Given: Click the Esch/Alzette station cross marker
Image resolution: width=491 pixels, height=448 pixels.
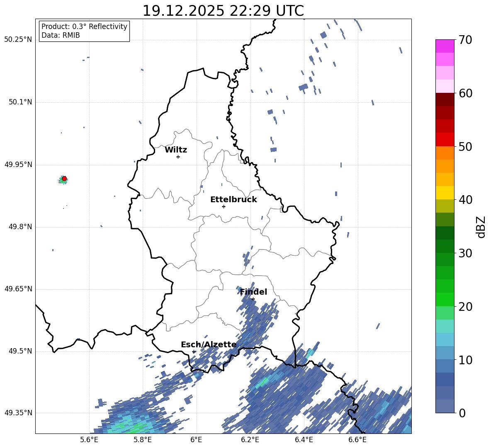Looking at the screenshot, I should coord(194,351).
